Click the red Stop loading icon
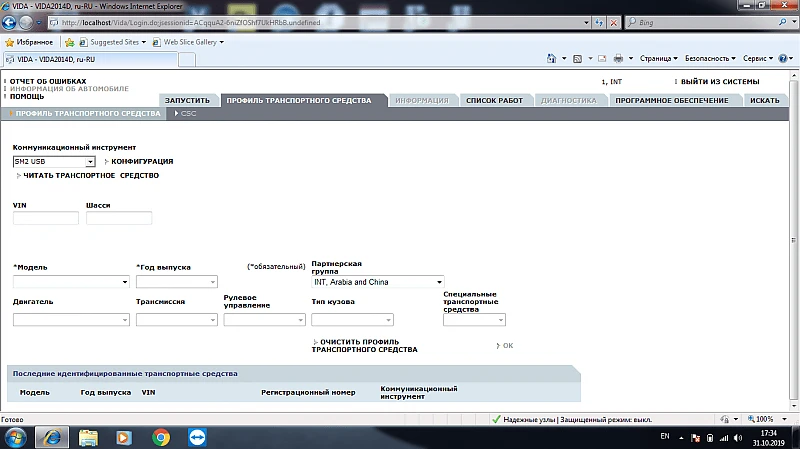 point(614,22)
